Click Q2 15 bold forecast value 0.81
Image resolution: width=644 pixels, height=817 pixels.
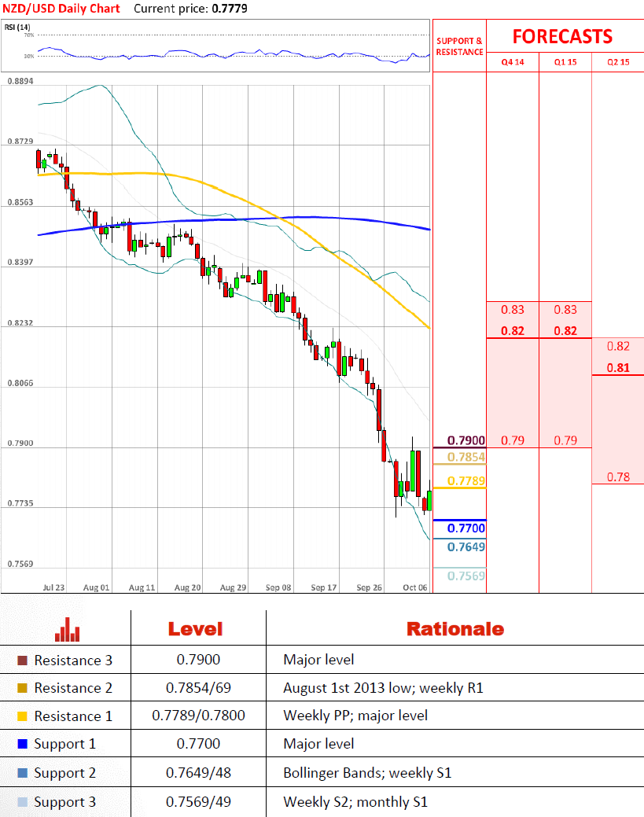(618, 368)
